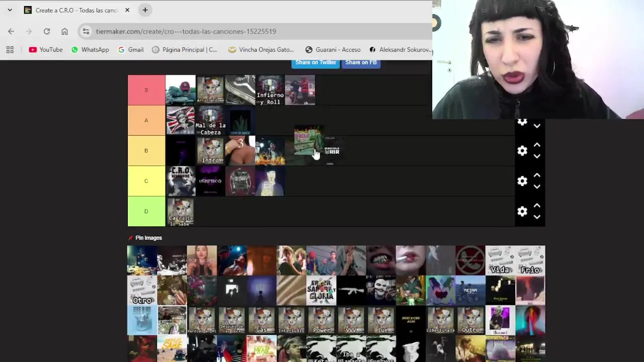Open Chrome tab search chevron
644x362 pixels.
pyautogui.click(x=10, y=10)
